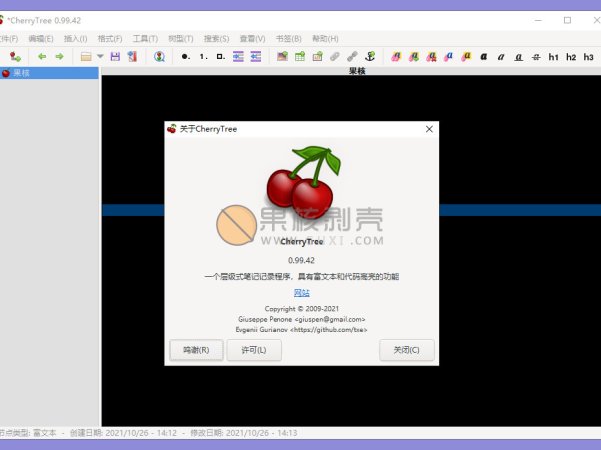
Task: Insert an anchor with anchor icon
Action: 370,57
